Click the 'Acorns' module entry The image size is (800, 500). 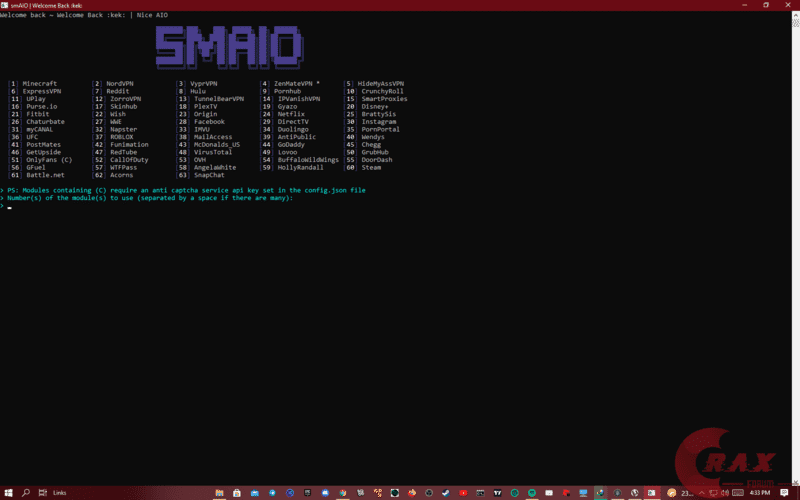(121, 176)
